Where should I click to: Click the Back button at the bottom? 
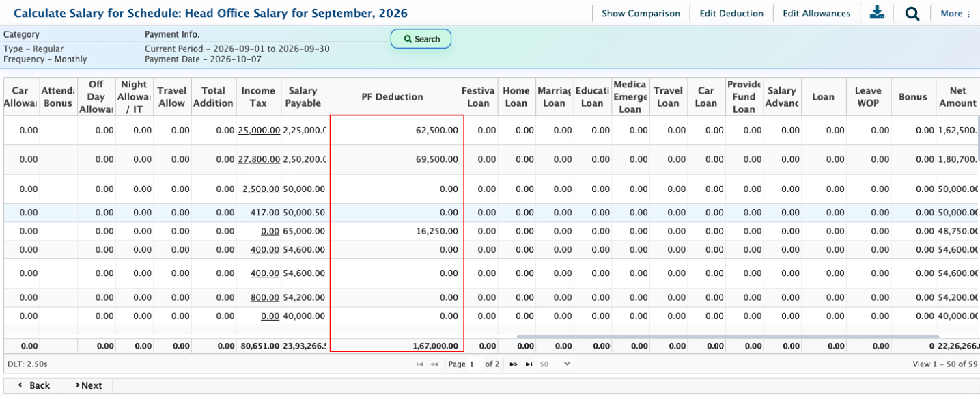coord(33,385)
